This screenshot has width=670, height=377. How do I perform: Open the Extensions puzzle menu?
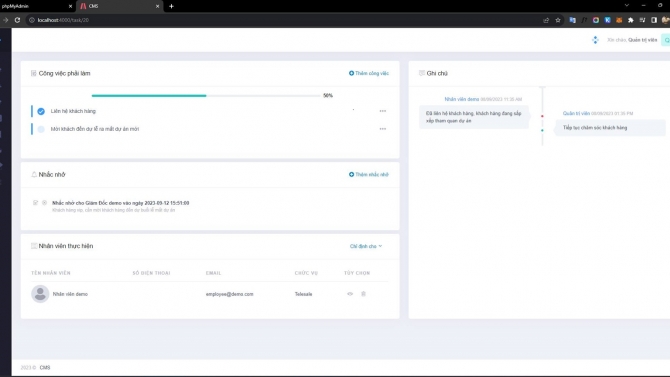point(631,20)
